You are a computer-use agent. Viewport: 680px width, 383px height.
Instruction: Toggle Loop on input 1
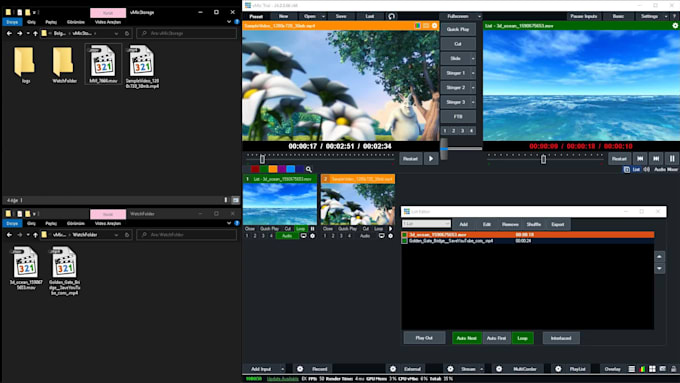click(x=300, y=229)
